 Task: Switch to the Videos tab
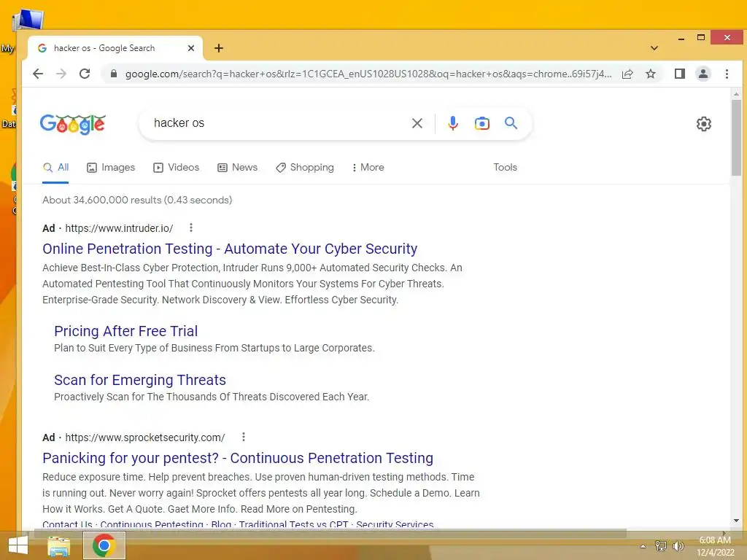(177, 168)
